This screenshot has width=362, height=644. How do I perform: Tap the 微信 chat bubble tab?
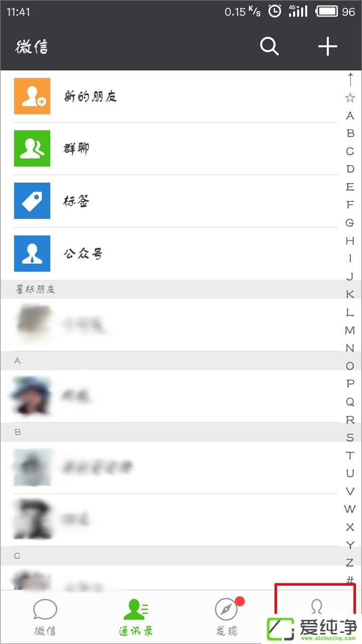point(45,610)
